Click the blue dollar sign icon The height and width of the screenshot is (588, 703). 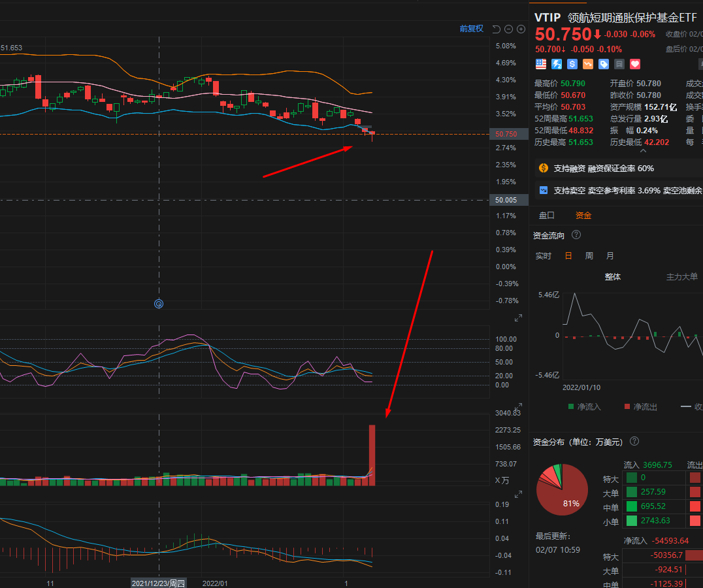(x=572, y=64)
